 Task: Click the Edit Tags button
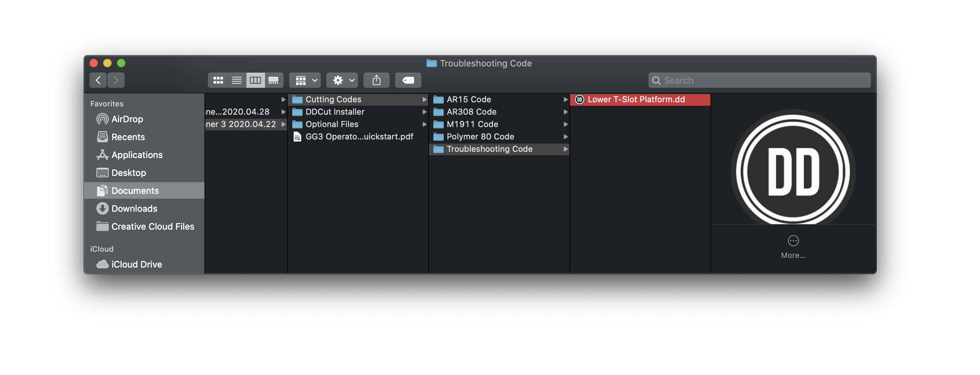pyautogui.click(x=408, y=80)
